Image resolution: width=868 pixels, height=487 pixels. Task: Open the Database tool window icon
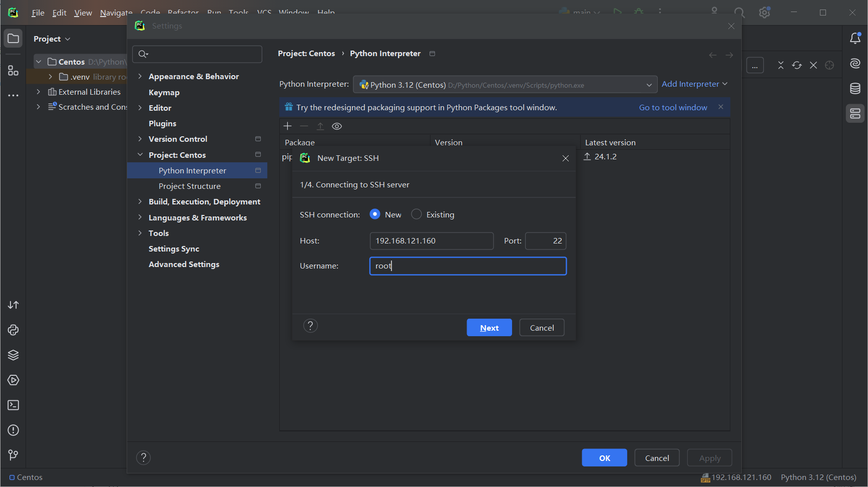coord(855,89)
